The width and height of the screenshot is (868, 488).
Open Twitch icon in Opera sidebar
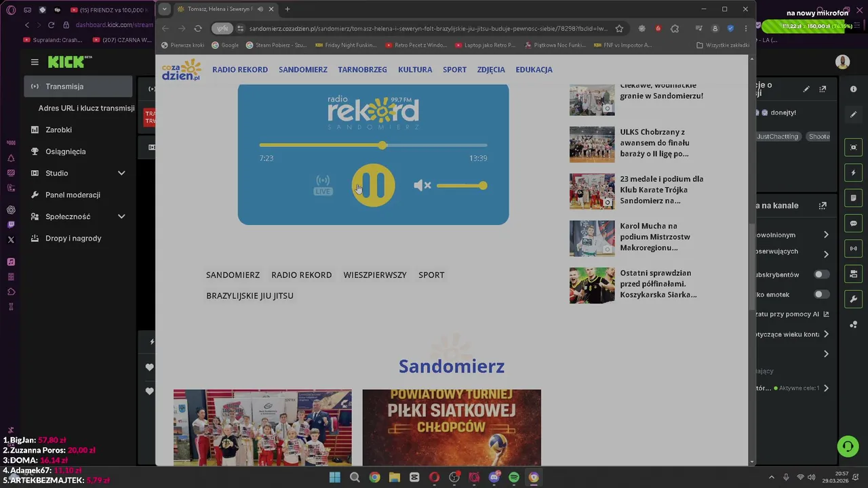click(11, 225)
